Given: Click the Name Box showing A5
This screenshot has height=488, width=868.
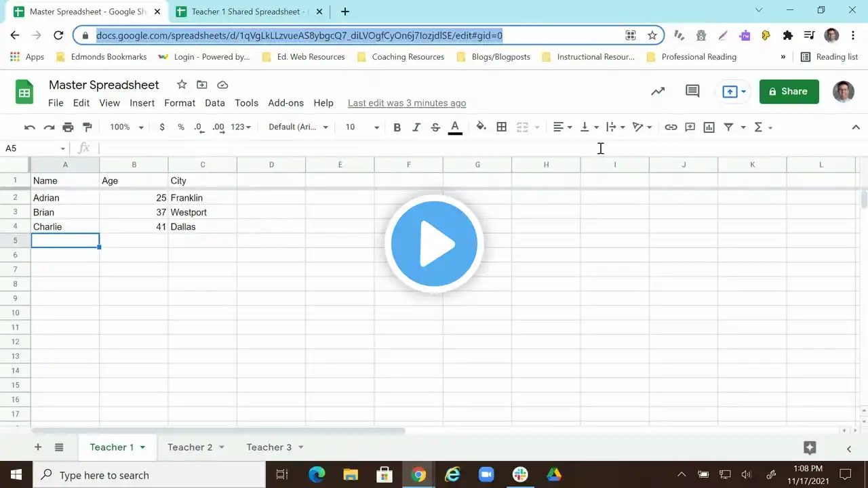Looking at the screenshot, I should click(35, 148).
